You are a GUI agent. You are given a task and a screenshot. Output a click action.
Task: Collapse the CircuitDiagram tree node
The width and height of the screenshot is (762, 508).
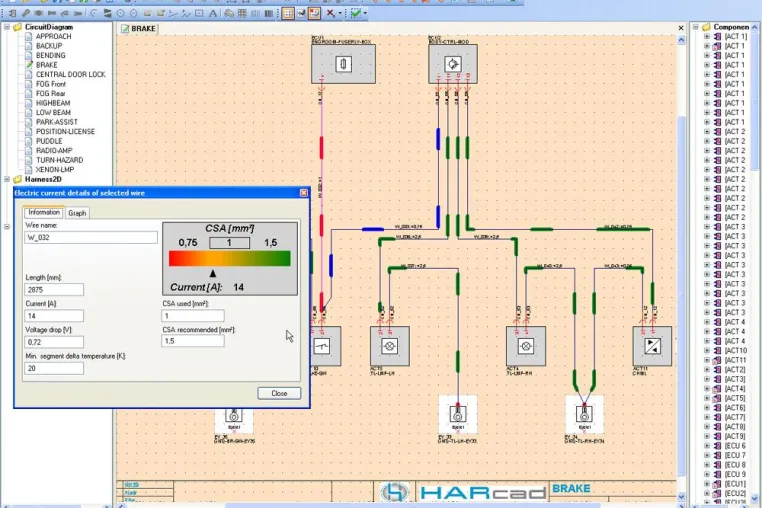[7, 27]
